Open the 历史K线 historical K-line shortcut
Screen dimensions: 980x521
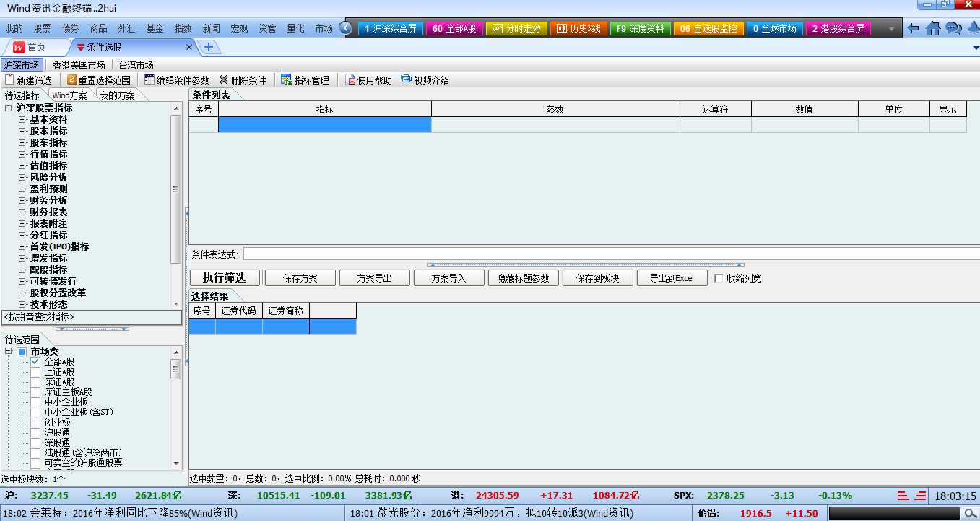click(x=579, y=29)
